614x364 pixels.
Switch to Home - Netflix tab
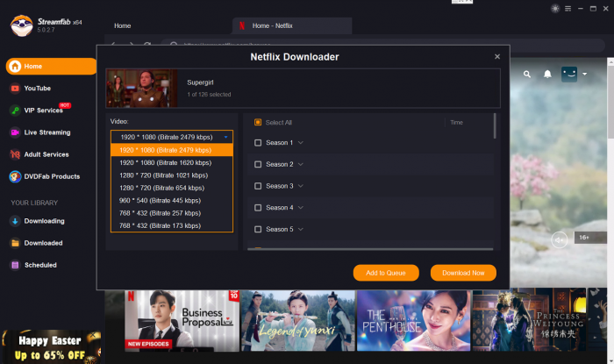(292, 25)
